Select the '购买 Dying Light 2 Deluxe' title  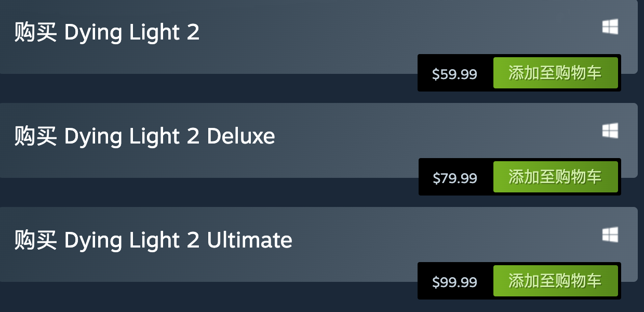click(x=144, y=137)
